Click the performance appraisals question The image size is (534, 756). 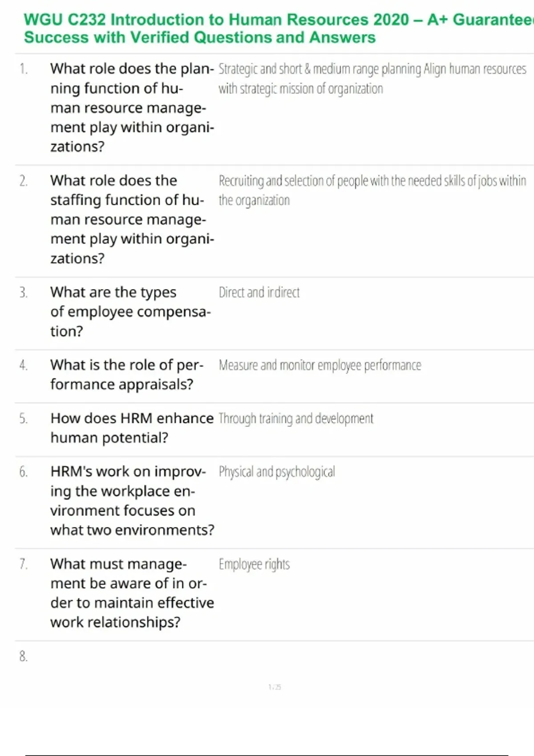[126, 374]
